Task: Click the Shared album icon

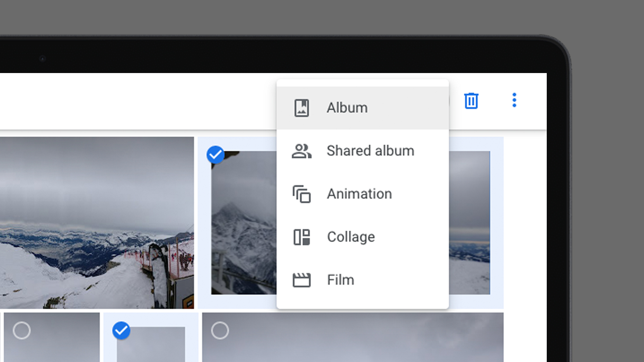Action: tap(301, 151)
